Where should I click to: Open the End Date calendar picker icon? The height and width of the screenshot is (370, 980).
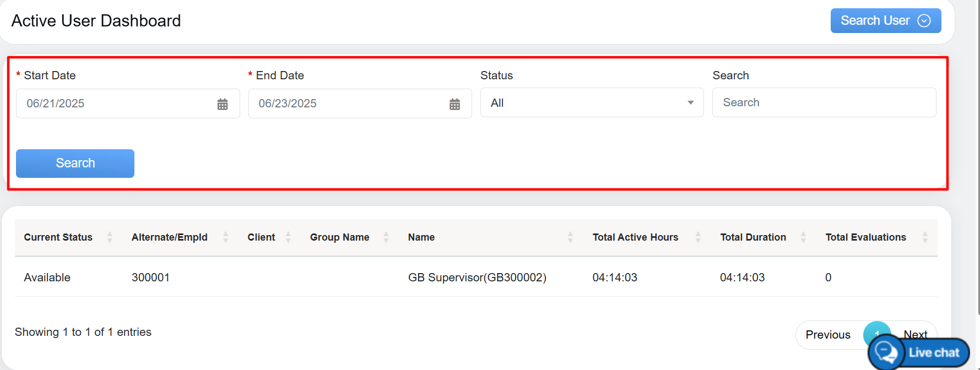(x=454, y=104)
